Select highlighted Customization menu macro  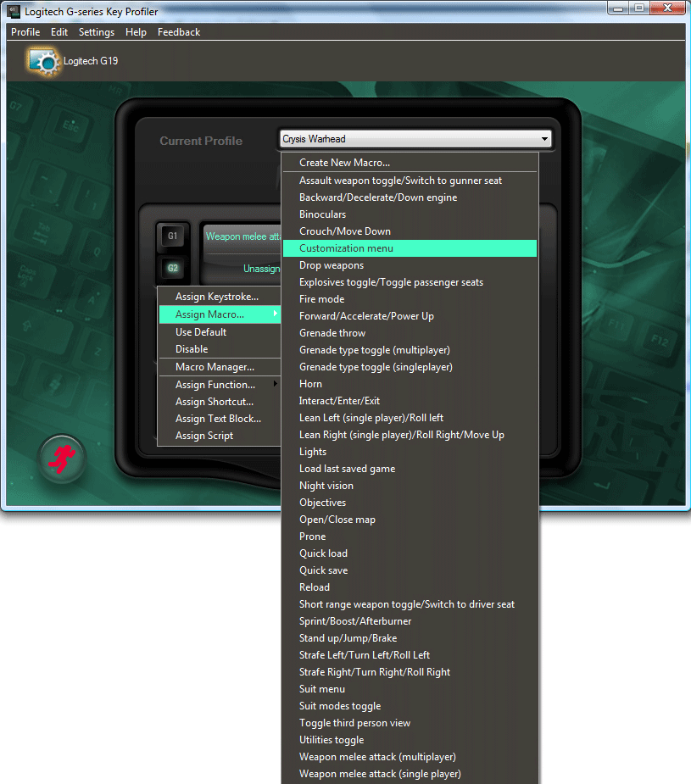(x=410, y=248)
